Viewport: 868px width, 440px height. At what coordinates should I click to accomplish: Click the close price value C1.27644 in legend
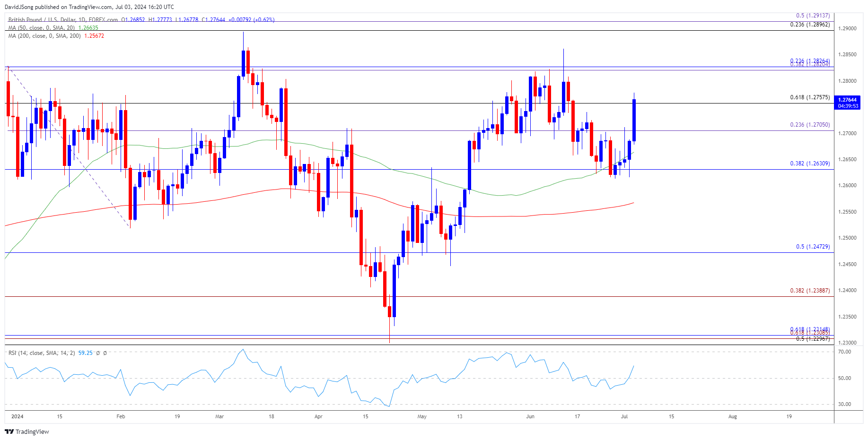click(213, 20)
